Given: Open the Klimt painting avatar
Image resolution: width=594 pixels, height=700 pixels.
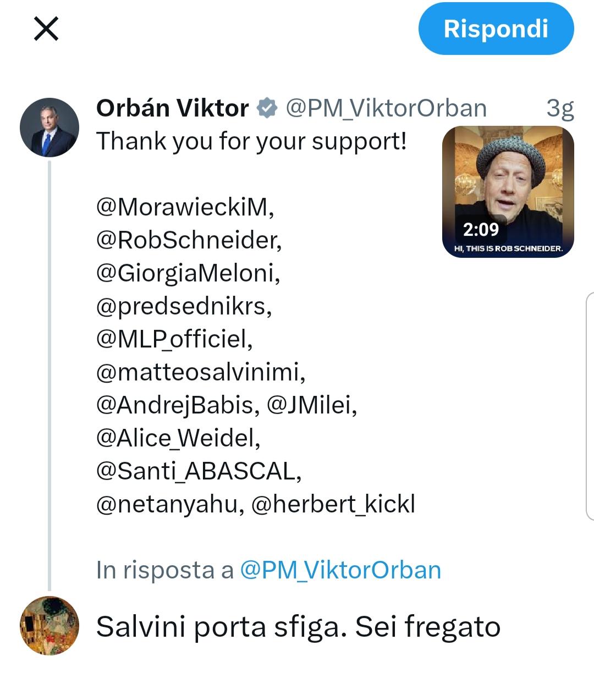Looking at the screenshot, I should coord(50,626).
